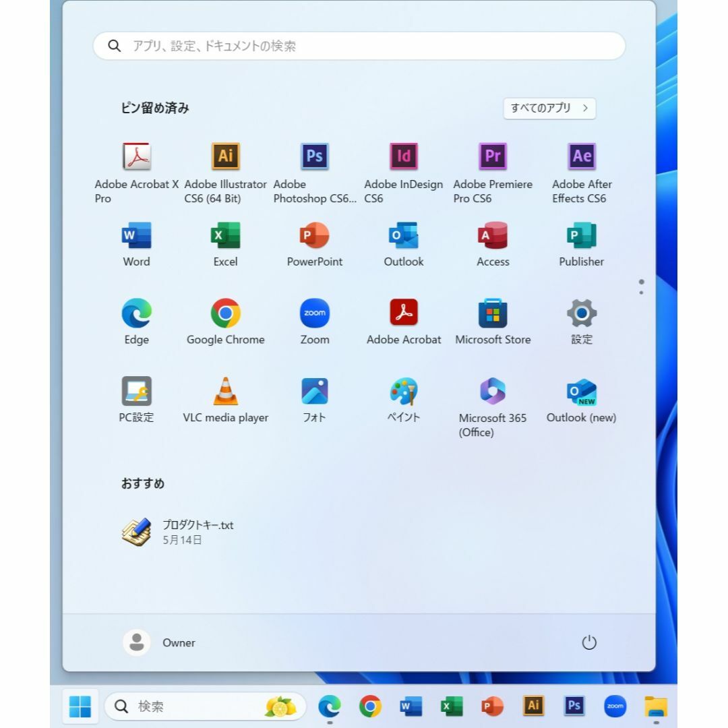Open the フォト photos app
The width and height of the screenshot is (728, 728).
315,400
